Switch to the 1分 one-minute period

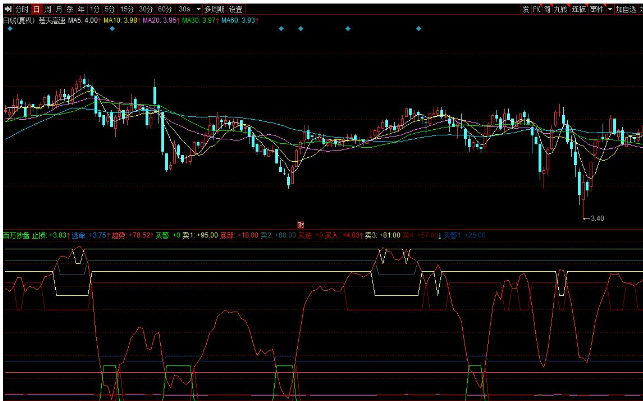click(x=95, y=9)
